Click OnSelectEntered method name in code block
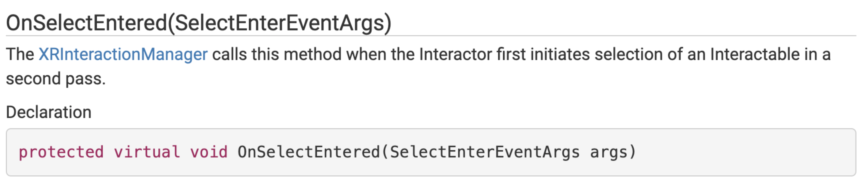 pos(309,152)
